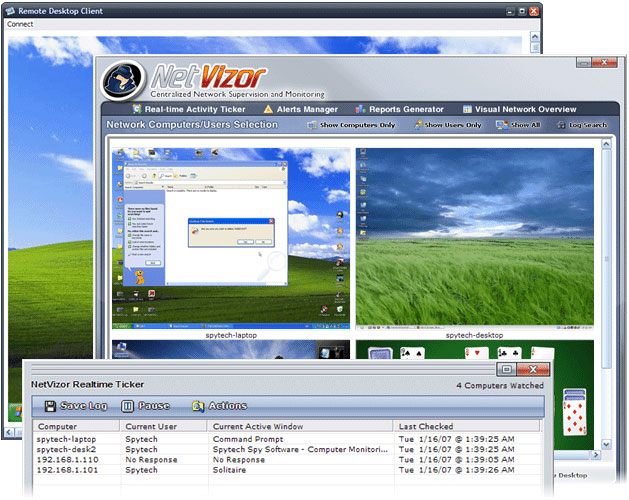Click Show All
This screenshot has width=629, height=500.
518,125
